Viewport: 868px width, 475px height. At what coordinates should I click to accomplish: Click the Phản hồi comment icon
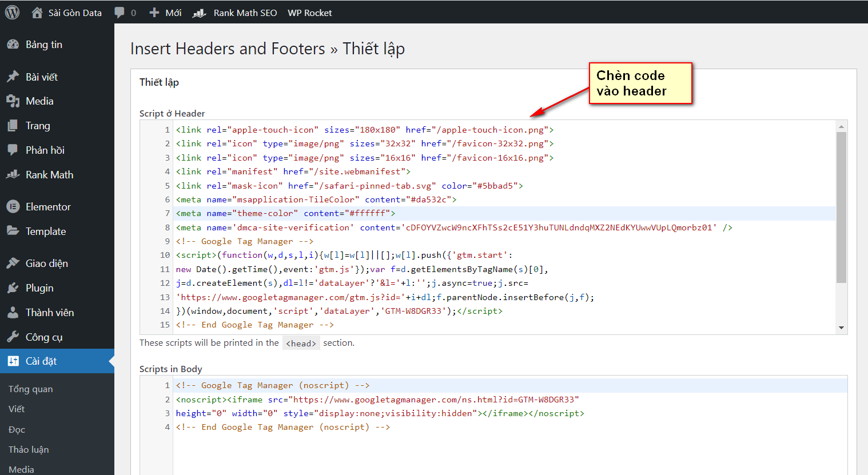coord(13,150)
